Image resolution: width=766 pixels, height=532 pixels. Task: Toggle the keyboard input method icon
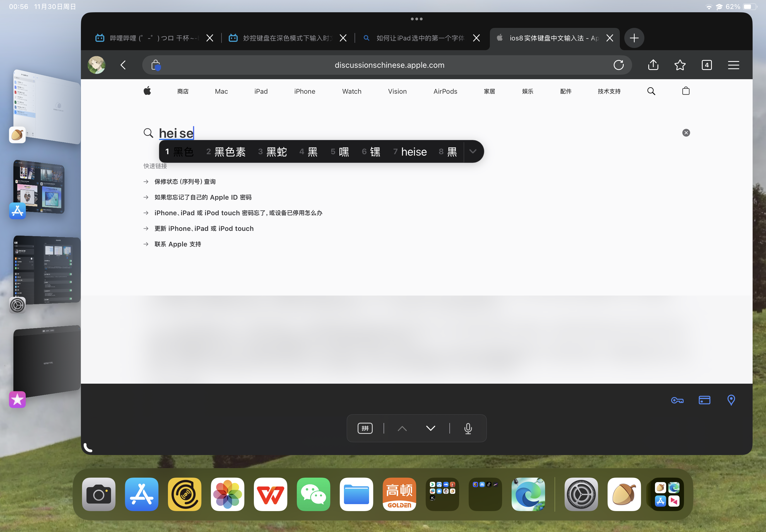(365, 428)
